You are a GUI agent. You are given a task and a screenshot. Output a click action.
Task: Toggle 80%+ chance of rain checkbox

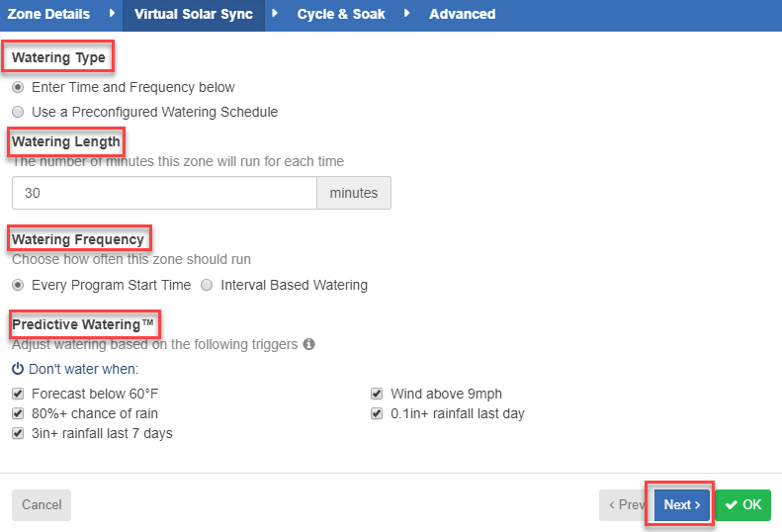[x=18, y=413]
